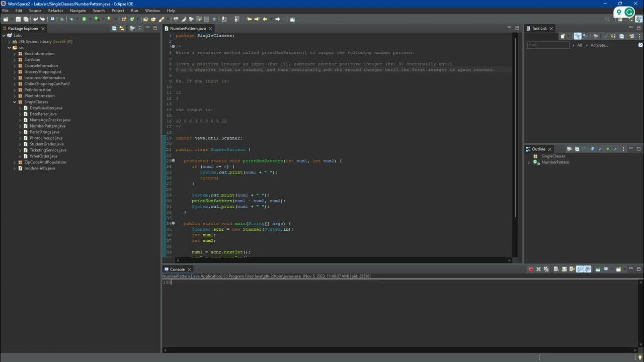
Task: Expand ZipCodeAndPopulation package
Action: [x=15, y=162]
